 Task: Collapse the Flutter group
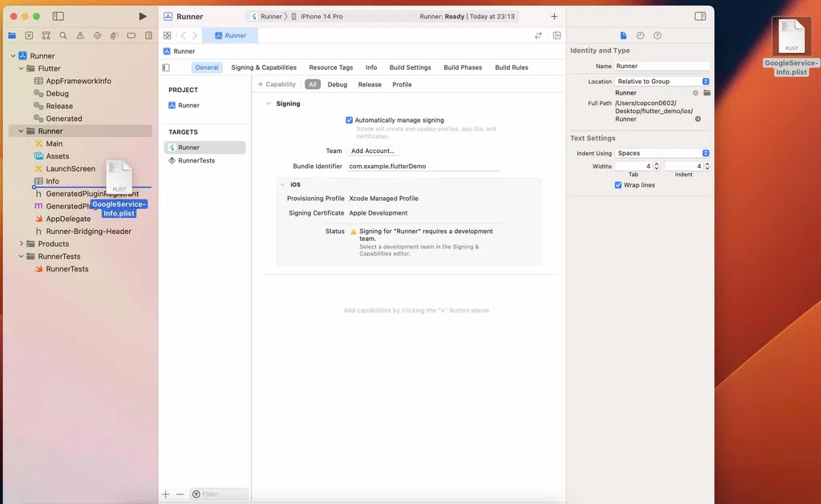coord(22,68)
